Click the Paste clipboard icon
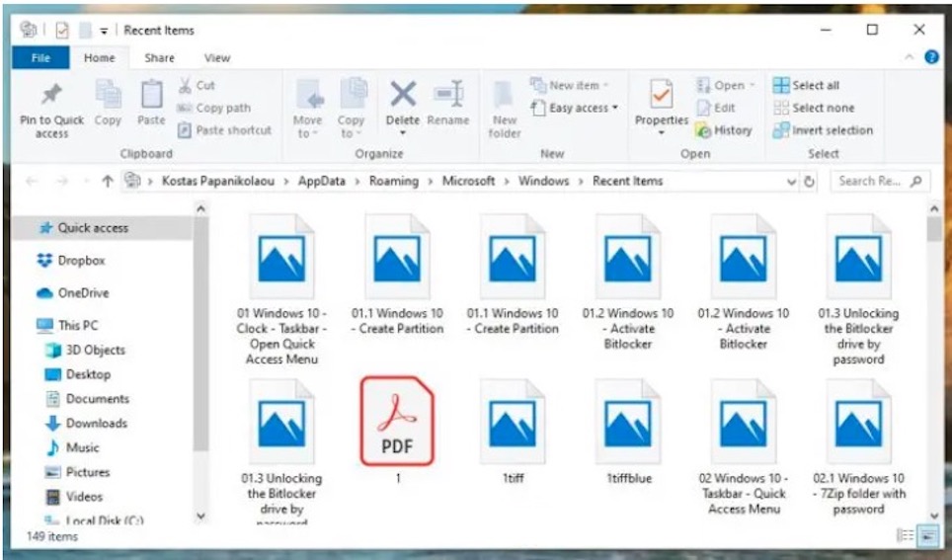Viewport: 952px width, 560px height. click(151, 96)
